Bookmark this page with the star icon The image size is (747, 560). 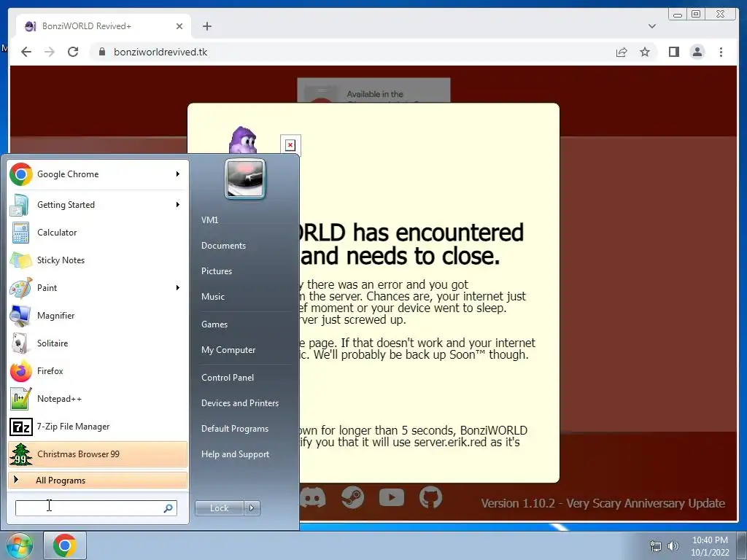click(645, 52)
